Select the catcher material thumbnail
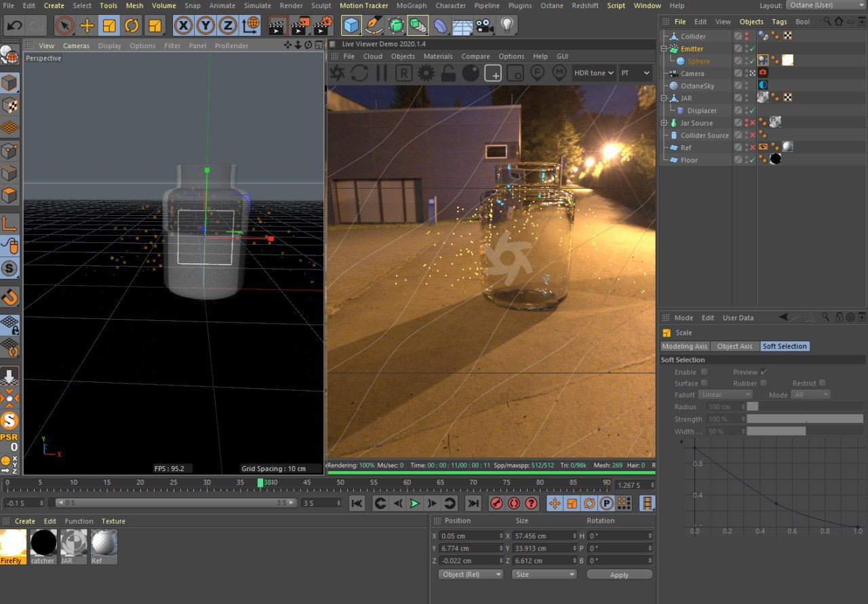The image size is (868, 604). pyautogui.click(x=43, y=546)
